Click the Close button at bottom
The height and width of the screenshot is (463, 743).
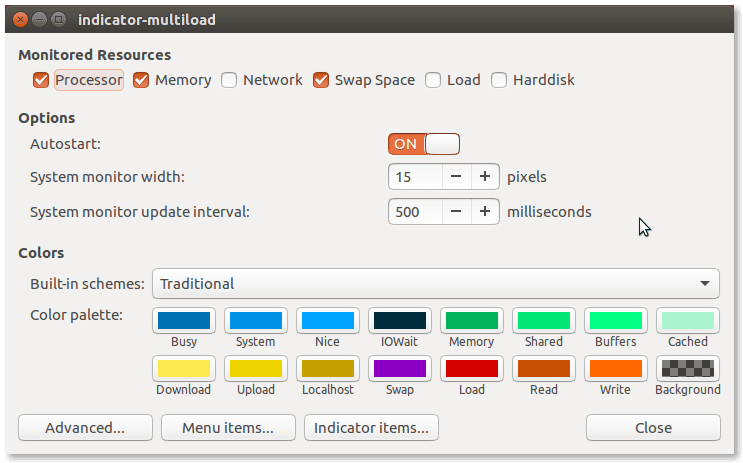653,428
